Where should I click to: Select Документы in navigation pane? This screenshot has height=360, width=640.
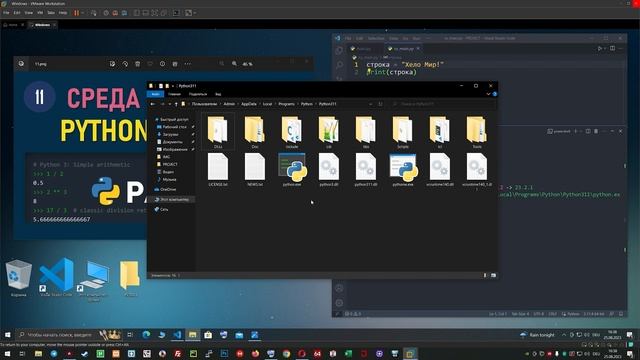172,142
